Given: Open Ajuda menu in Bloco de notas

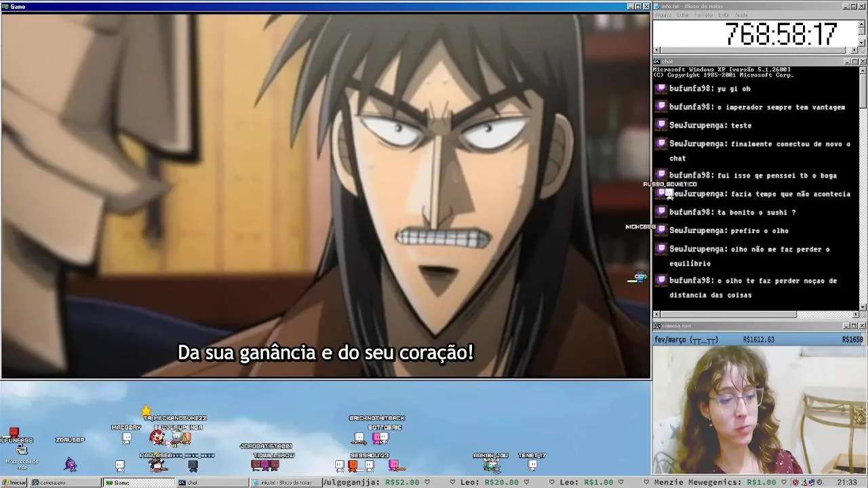Looking at the screenshot, I should click(x=742, y=15).
